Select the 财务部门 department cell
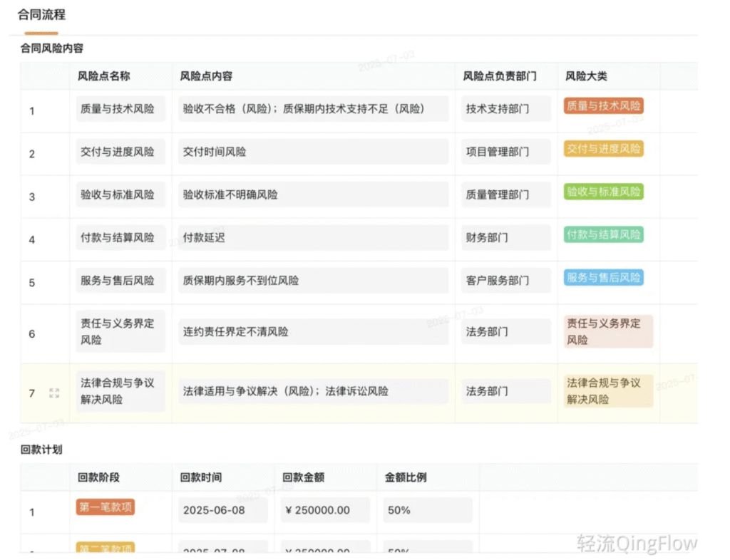Image resolution: width=730 pixels, height=560 pixels. pos(505,237)
